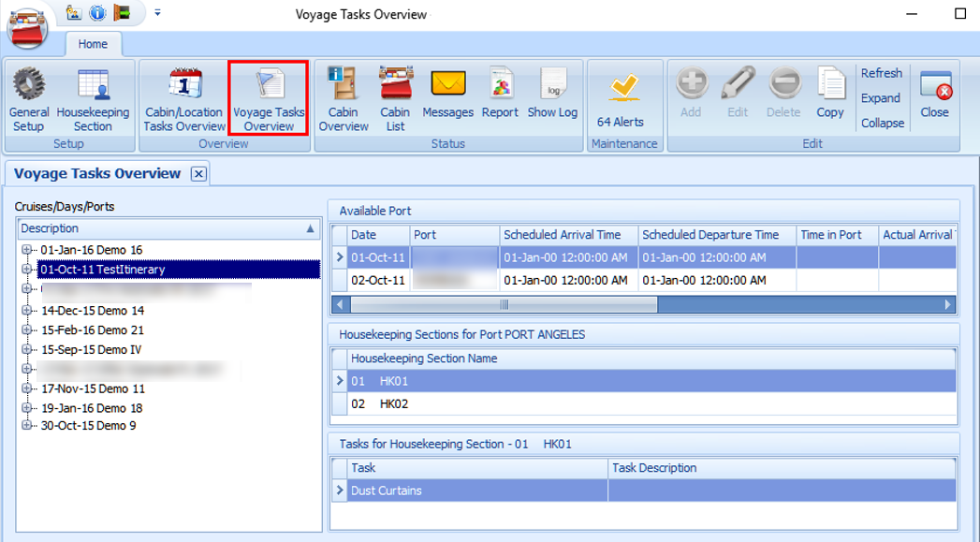Select the Voyage Tasks Overview document tab
980x542 pixels.
click(x=97, y=174)
